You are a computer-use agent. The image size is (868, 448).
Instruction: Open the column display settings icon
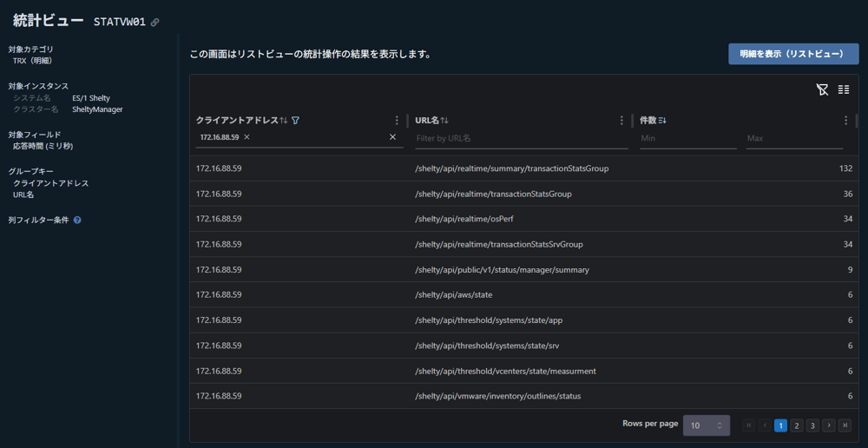[844, 89]
